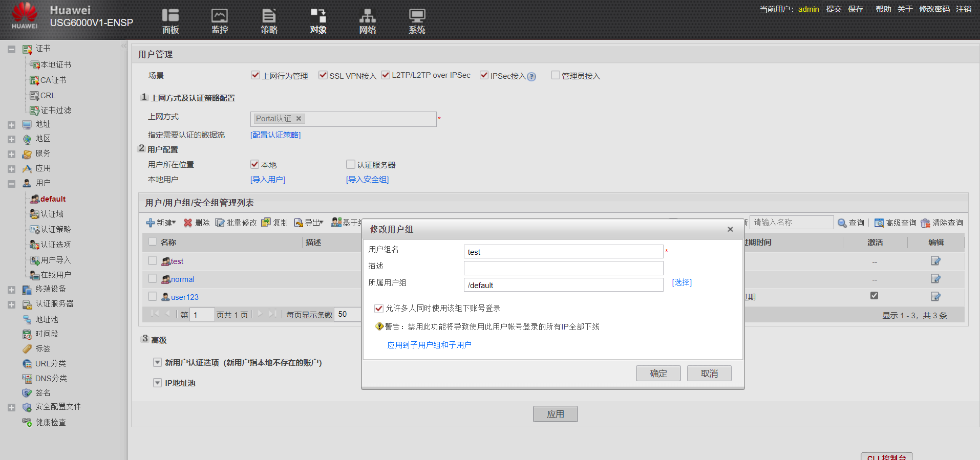Open the 面板 dashboard tab
Image resolution: width=980 pixels, height=460 pixels.
171,20
